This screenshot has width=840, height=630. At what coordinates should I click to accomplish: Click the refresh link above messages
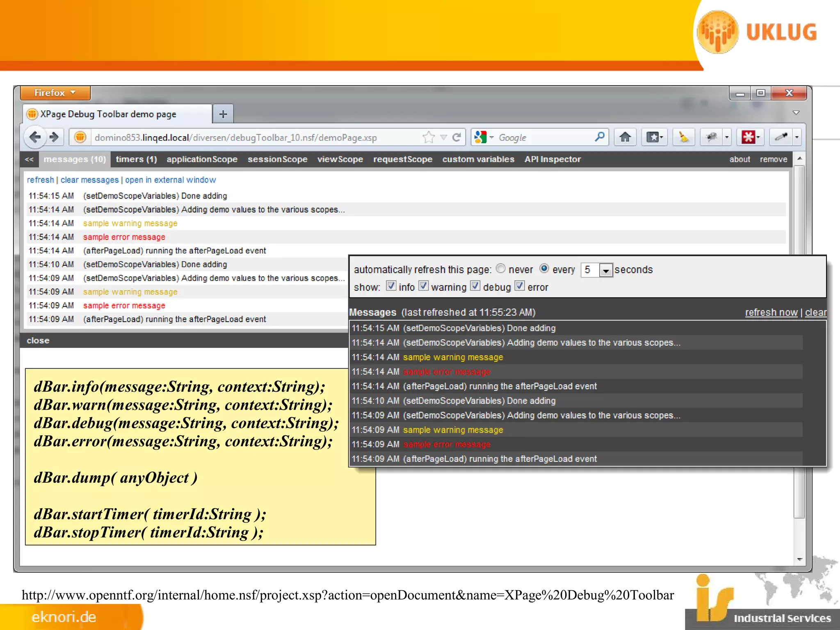point(40,180)
